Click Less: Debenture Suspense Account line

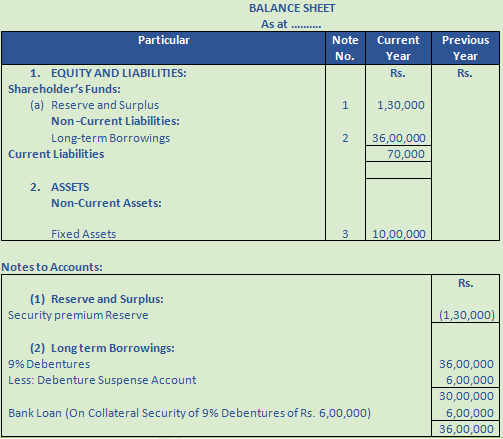[102, 380]
